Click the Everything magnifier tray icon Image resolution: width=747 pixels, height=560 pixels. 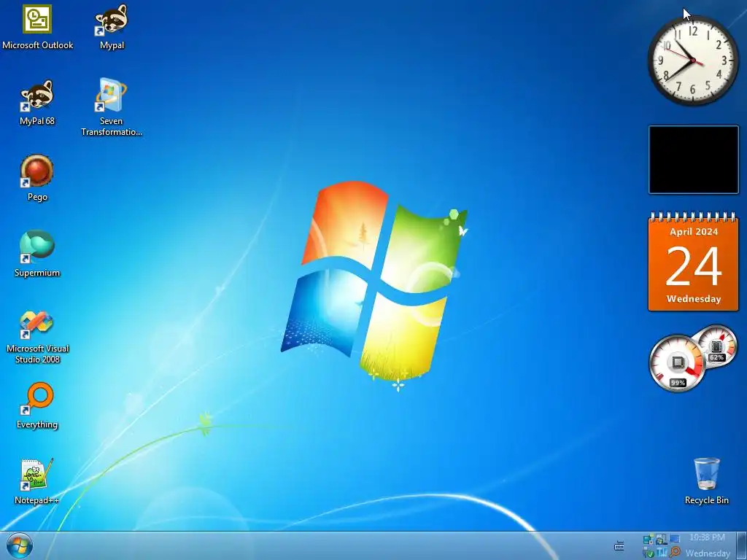675,553
